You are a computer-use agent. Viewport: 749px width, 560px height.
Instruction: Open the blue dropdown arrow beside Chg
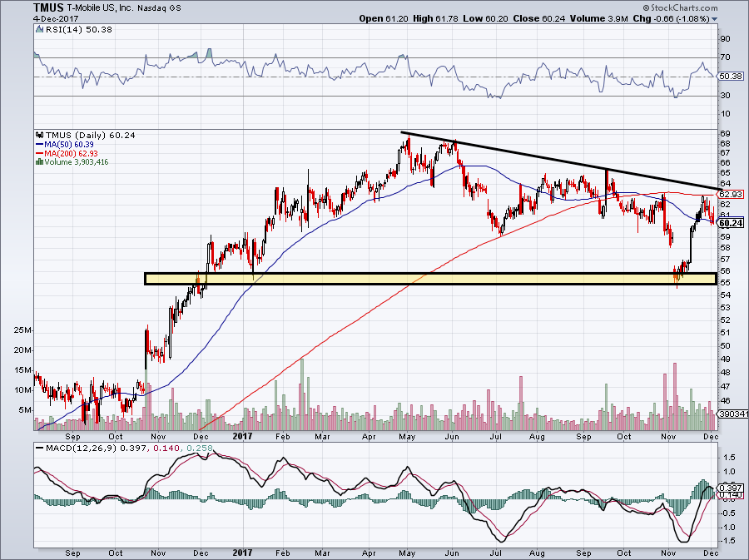(x=714, y=19)
